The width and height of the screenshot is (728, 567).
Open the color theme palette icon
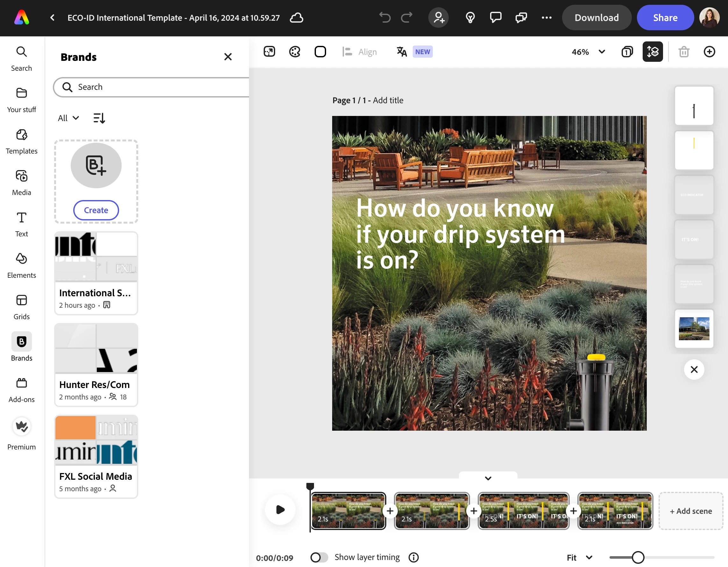[295, 52]
